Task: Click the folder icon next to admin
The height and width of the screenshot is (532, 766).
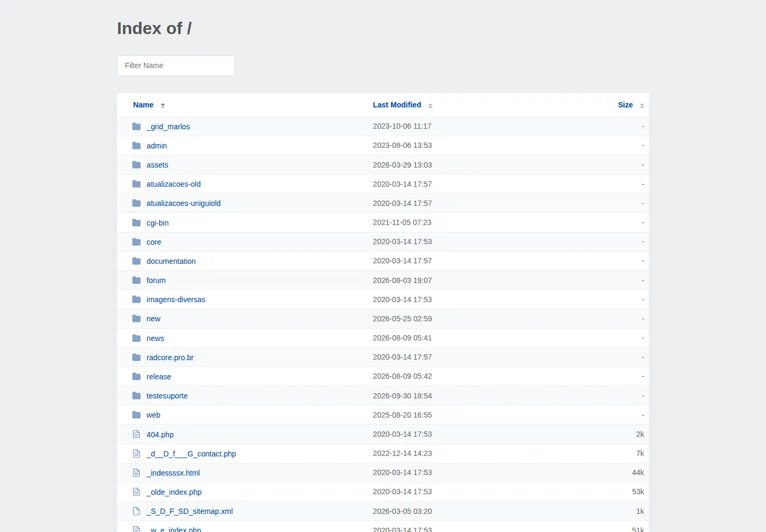Action: (137, 146)
